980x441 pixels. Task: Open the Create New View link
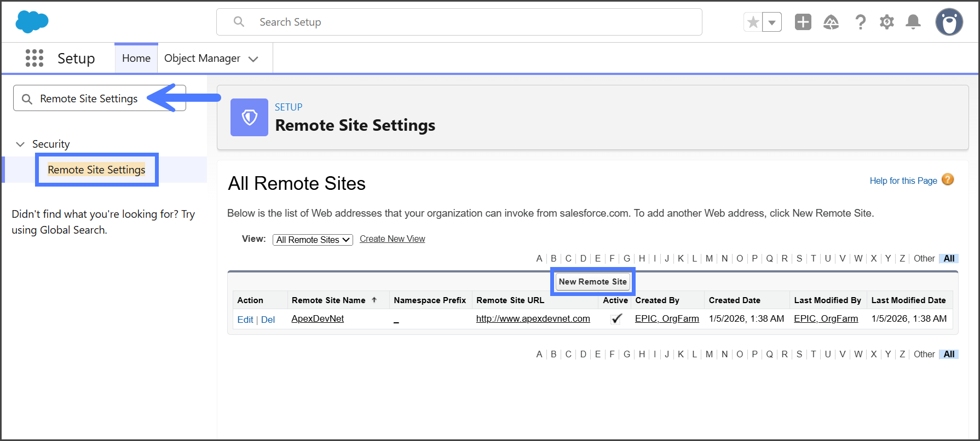click(x=392, y=239)
